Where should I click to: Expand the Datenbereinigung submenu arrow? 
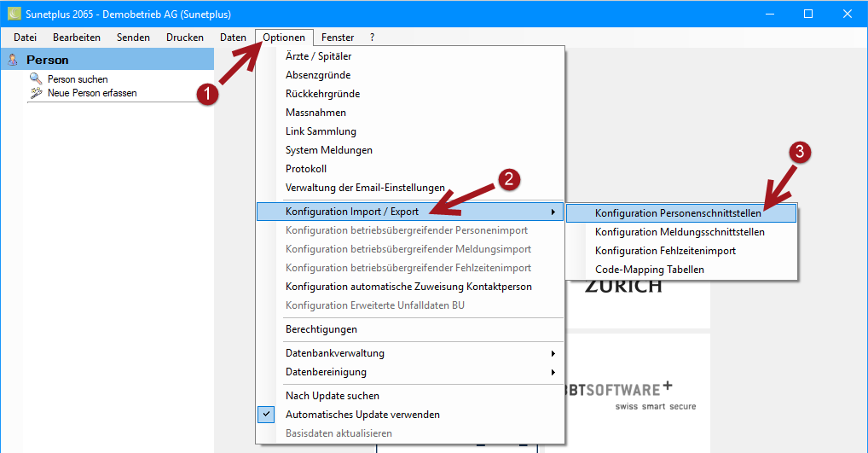[553, 372]
